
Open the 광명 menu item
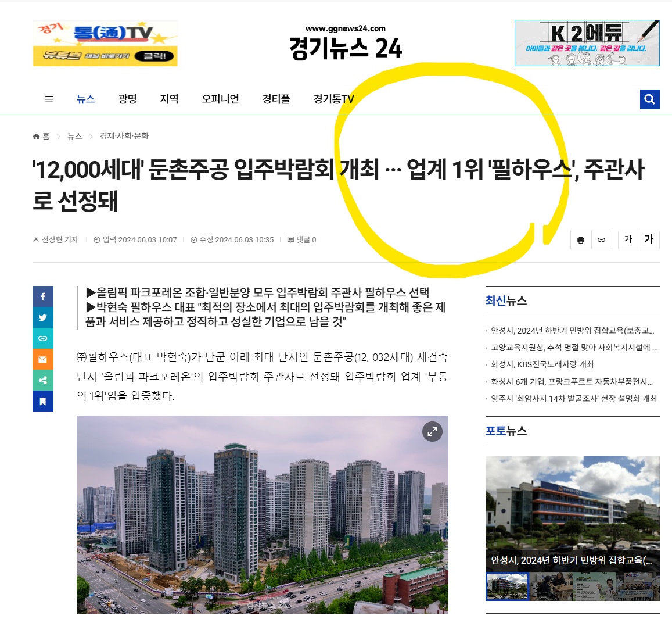pos(127,99)
